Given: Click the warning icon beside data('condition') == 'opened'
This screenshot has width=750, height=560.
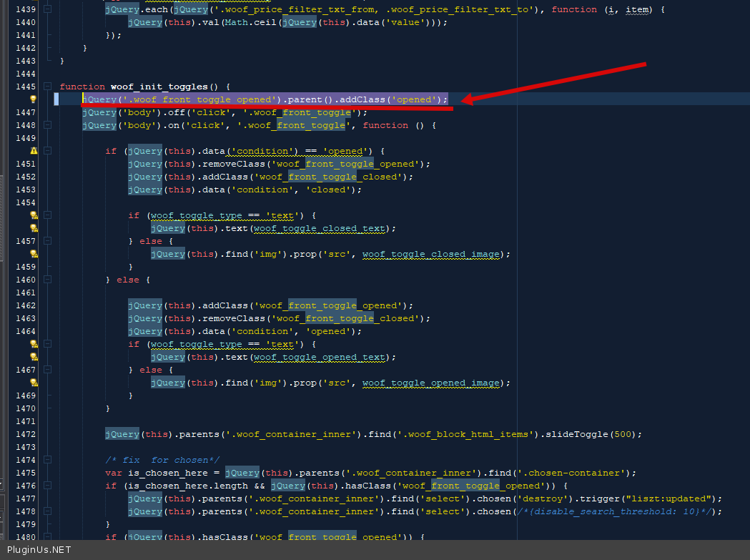Looking at the screenshot, I should tap(33, 151).
